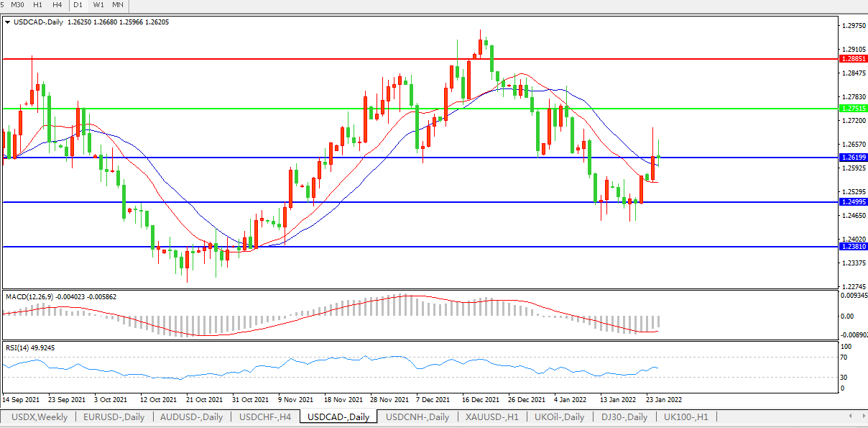This screenshot has width=868, height=428.
Task: Open the UKOil-,Daily chart tab
Action: (x=564, y=417)
